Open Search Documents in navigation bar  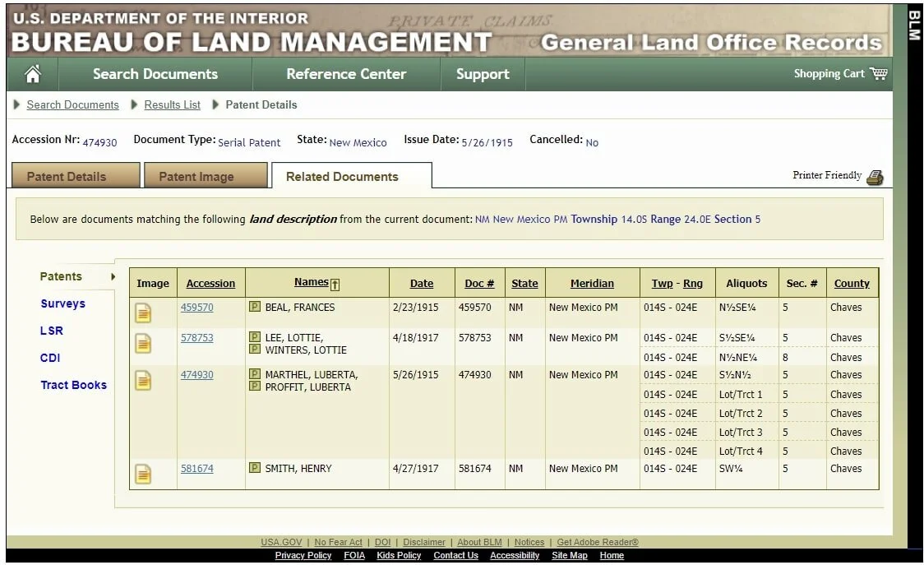coord(155,74)
